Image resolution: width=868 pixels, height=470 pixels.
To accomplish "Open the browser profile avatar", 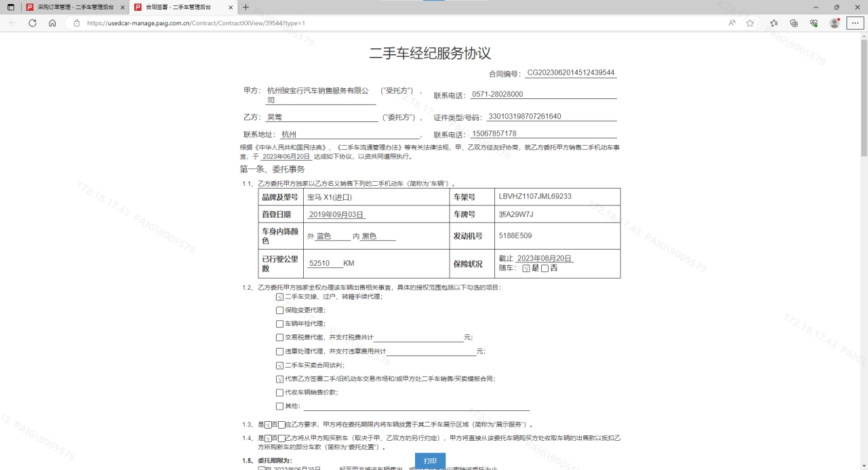I will click(x=835, y=23).
